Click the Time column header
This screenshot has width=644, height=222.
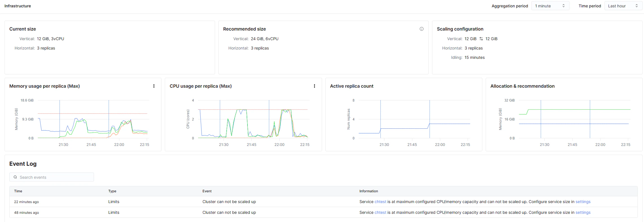coord(18,191)
